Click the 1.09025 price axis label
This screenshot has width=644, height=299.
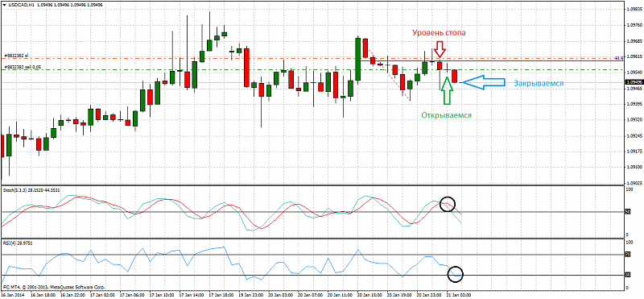[635, 182]
